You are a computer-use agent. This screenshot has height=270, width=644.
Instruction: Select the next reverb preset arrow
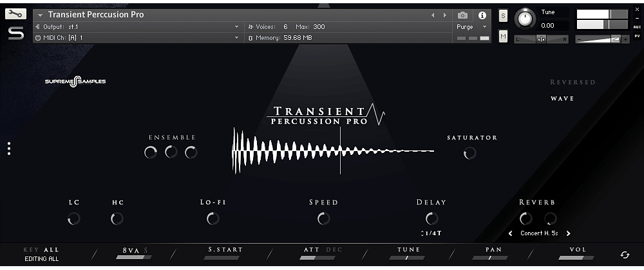pyautogui.click(x=569, y=233)
